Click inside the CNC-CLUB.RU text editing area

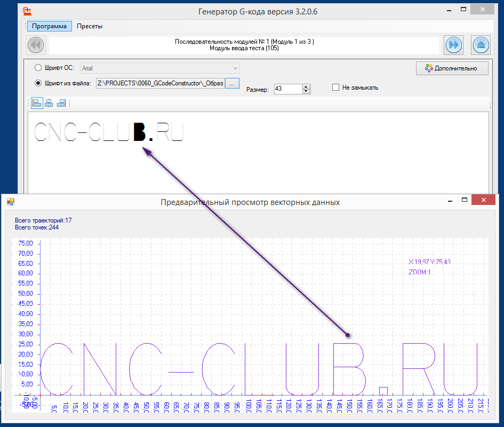pyautogui.click(x=258, y=153)
